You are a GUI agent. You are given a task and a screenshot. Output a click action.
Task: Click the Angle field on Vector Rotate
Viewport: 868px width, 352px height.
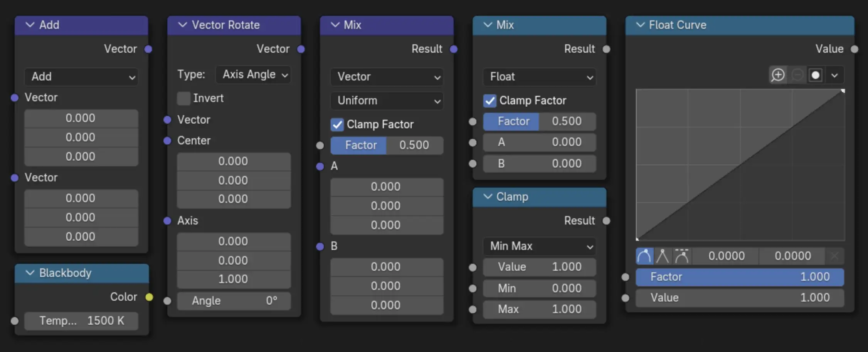point(234,301)
